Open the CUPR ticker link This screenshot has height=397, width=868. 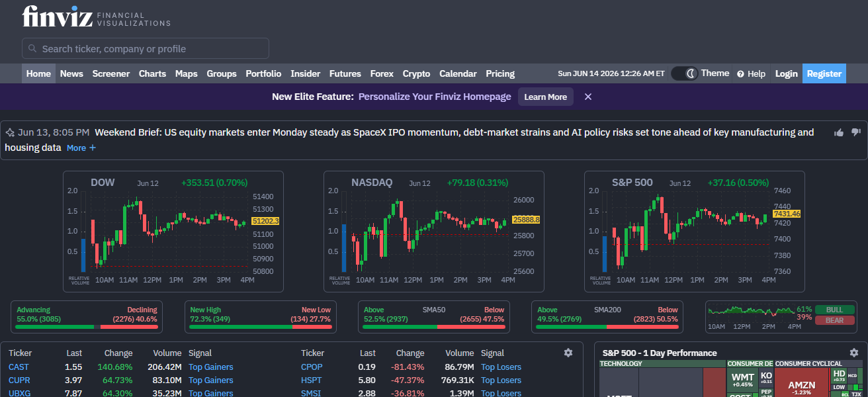click(19, 380)
